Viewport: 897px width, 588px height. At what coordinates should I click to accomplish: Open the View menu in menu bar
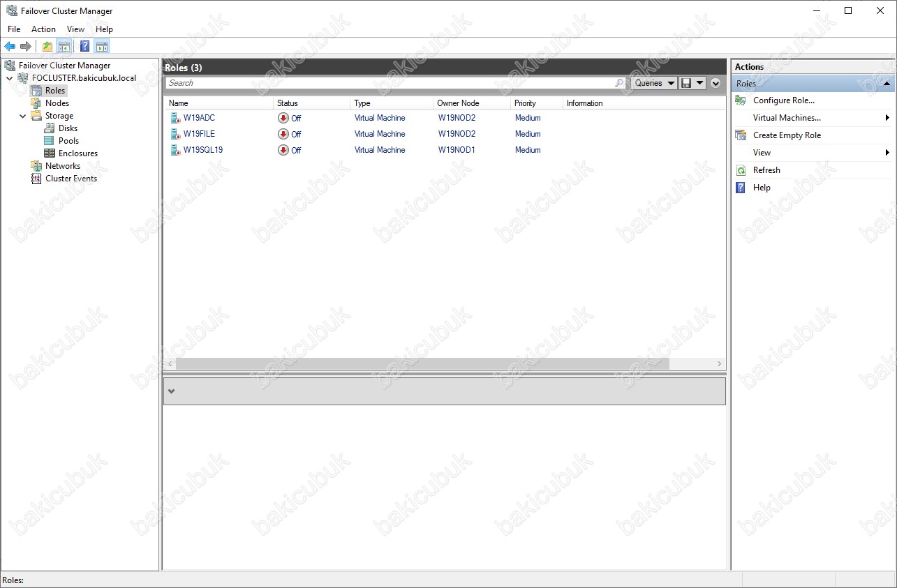(x=75, y=29)
